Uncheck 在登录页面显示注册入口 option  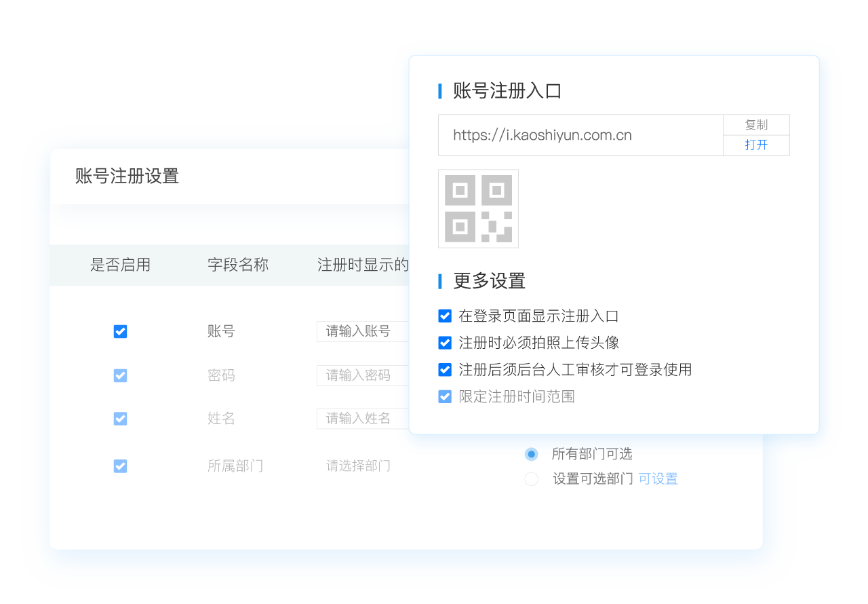(x=445, y=316)
